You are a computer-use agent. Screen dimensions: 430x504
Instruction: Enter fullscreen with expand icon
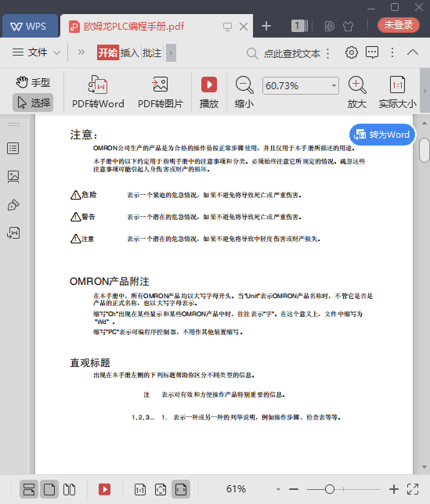tap(413, 489)
